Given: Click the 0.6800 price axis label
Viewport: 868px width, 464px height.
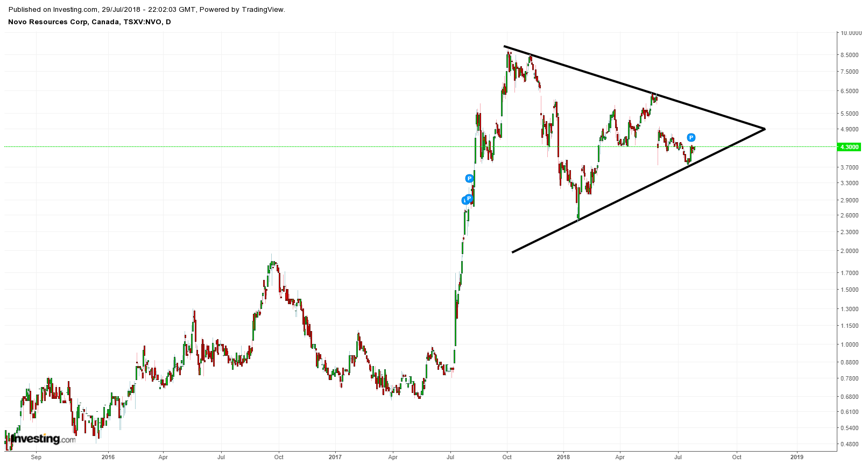Looking at the screenshot, I should (849, 397).
